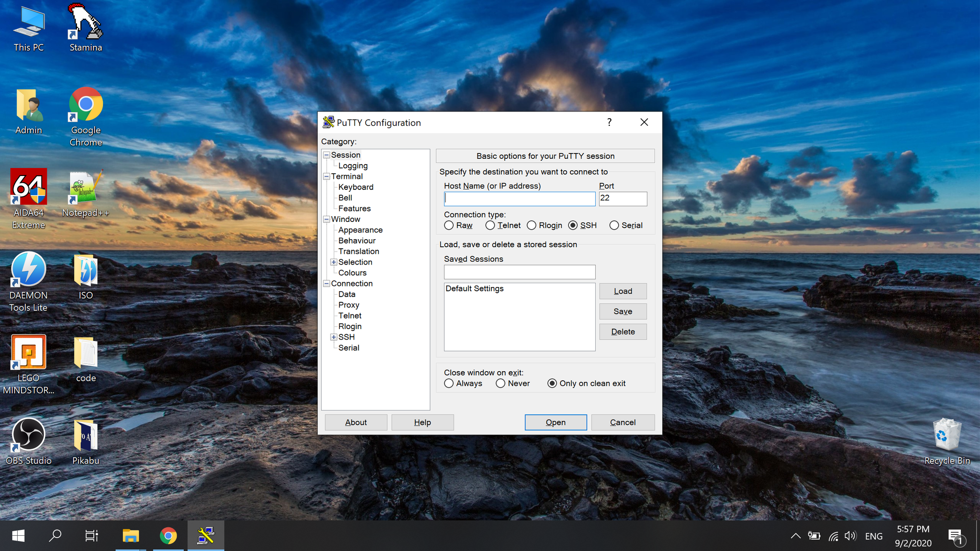Select Logging category in tree
The width and height of the screenshot is (980, 551).
click(353, 165)
